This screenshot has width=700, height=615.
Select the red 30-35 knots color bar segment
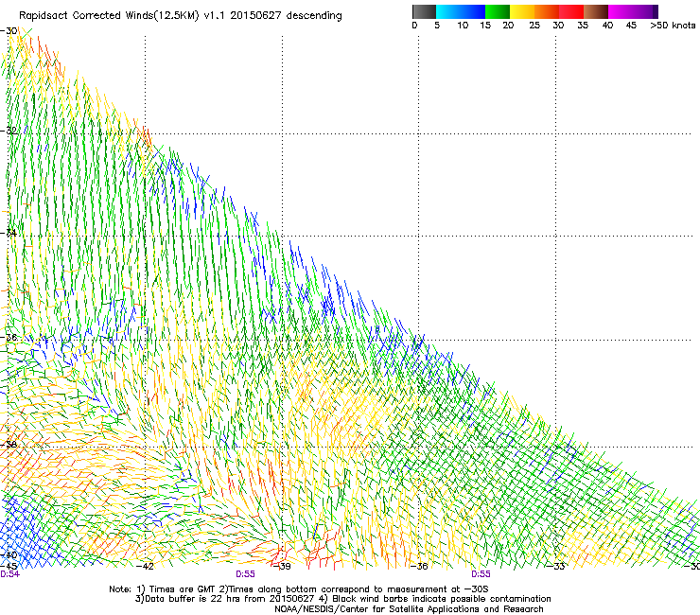pos(571,11)
